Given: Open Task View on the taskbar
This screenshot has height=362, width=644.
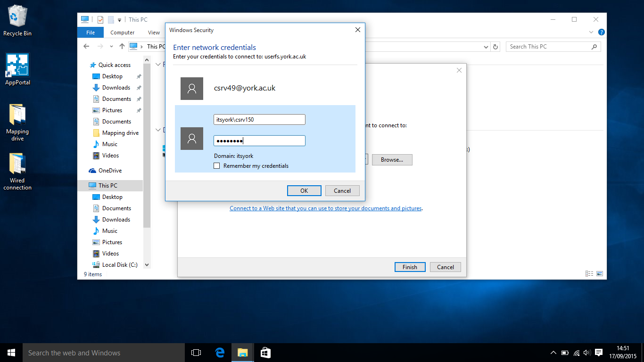Looking at the screenshot, I should coord(196,353).
